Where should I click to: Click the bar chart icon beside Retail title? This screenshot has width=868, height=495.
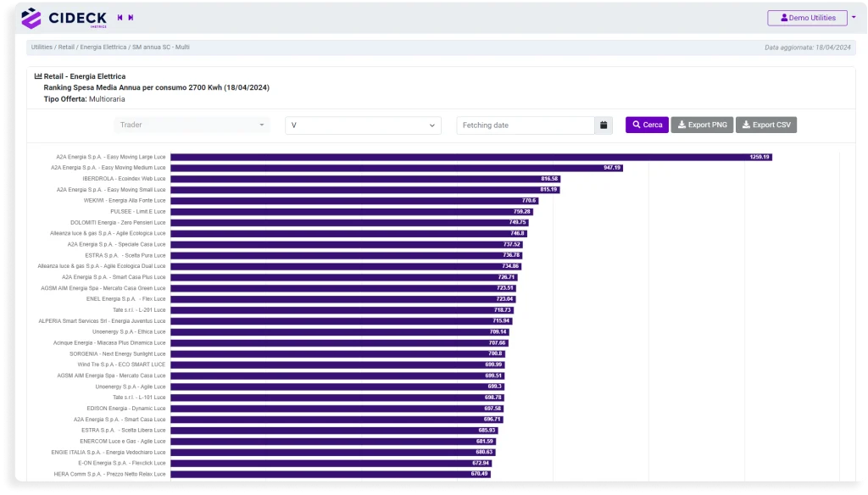click(x=38, y=75)
